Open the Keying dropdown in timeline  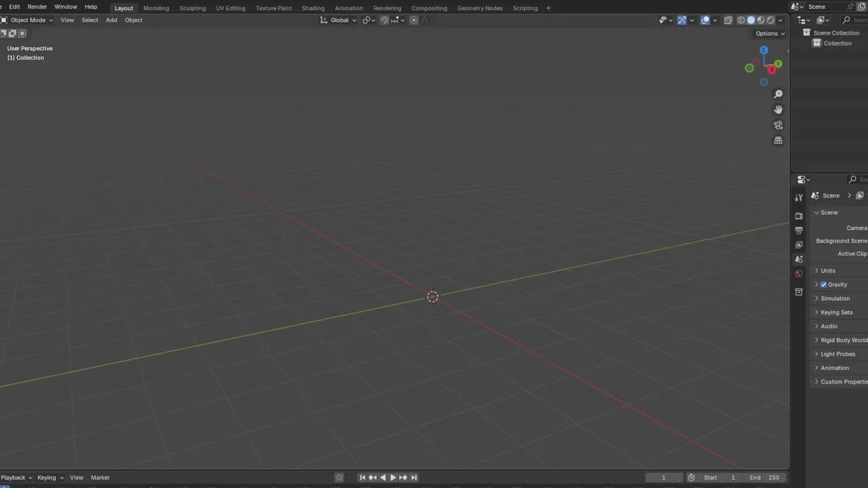(50, 478)
